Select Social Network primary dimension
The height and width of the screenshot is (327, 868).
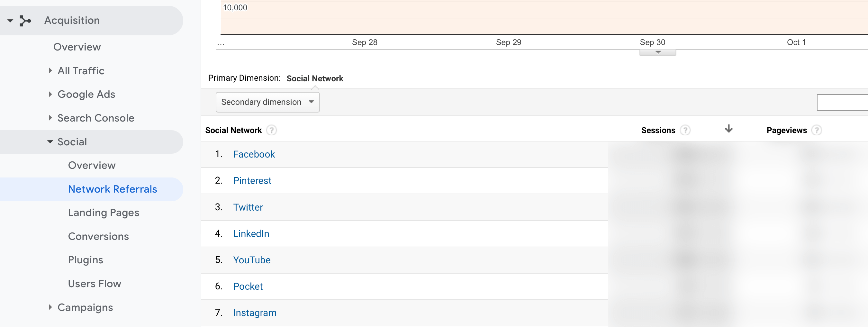pos(315,78)
